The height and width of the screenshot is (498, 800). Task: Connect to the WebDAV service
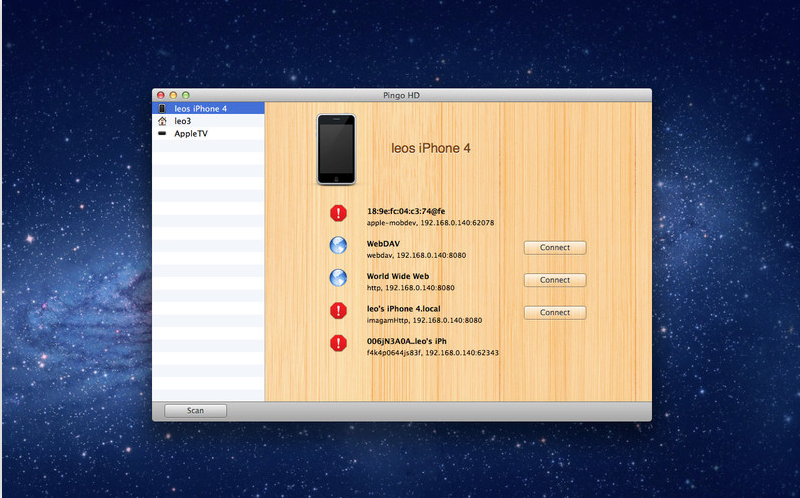click(555, 247)
